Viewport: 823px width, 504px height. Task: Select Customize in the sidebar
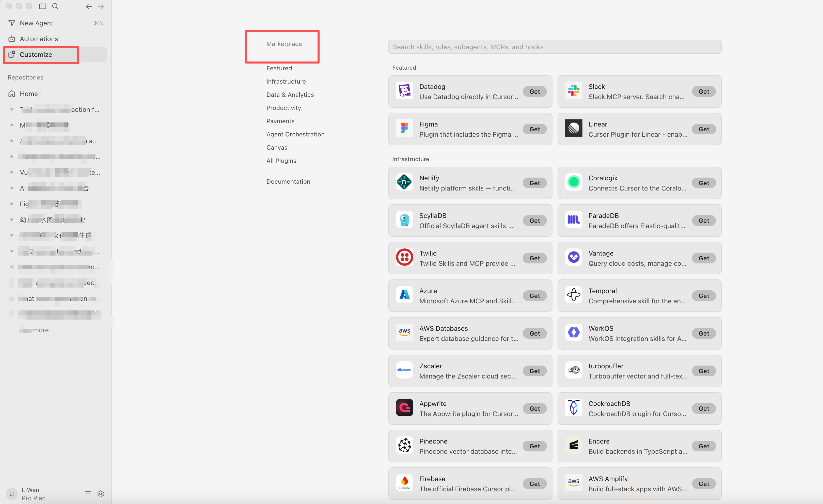tap(55, 54)
